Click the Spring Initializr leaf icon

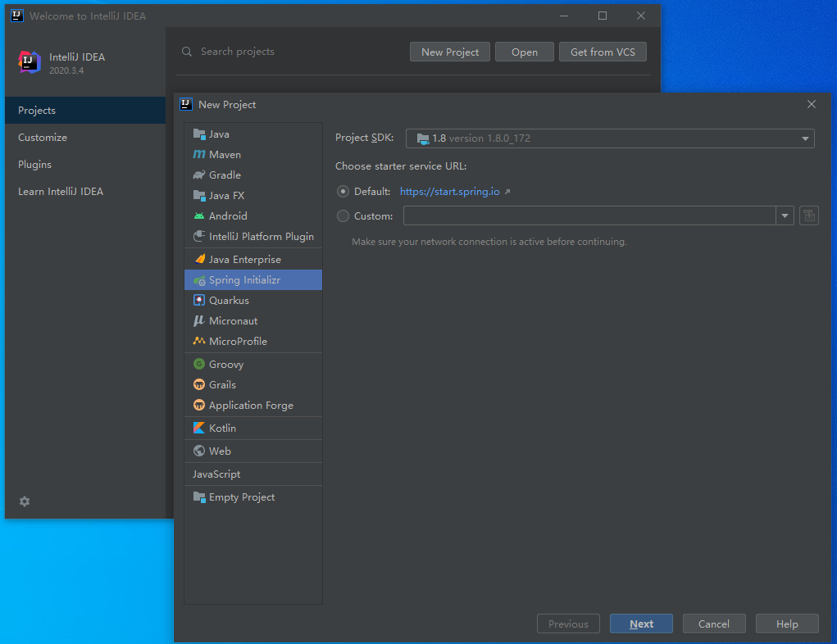[x=199, y=280]
